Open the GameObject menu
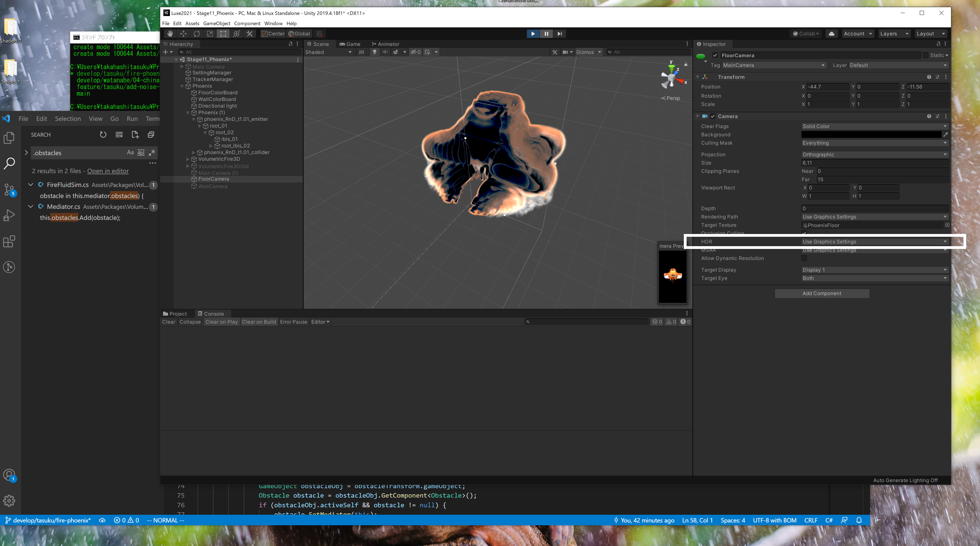Image resolution: width=980 pixels, height=546 pixels. click(216, 23)
